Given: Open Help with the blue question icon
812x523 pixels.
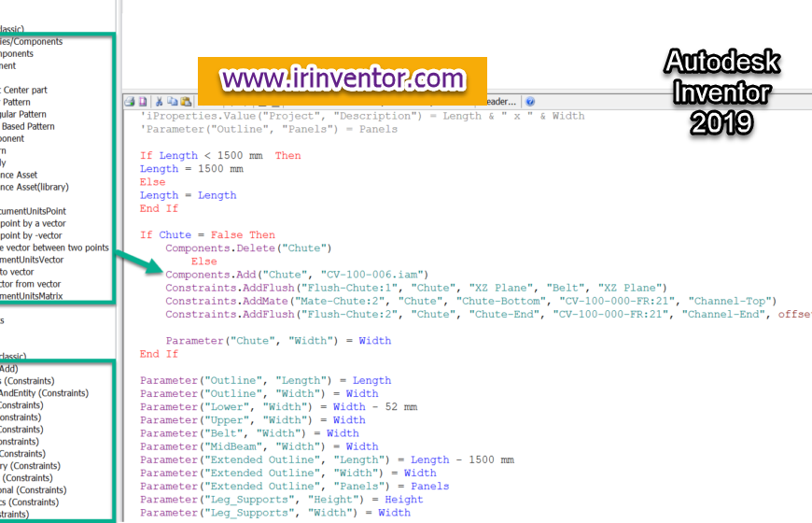Looking at the screenshot, I should [x=530, y=102].
